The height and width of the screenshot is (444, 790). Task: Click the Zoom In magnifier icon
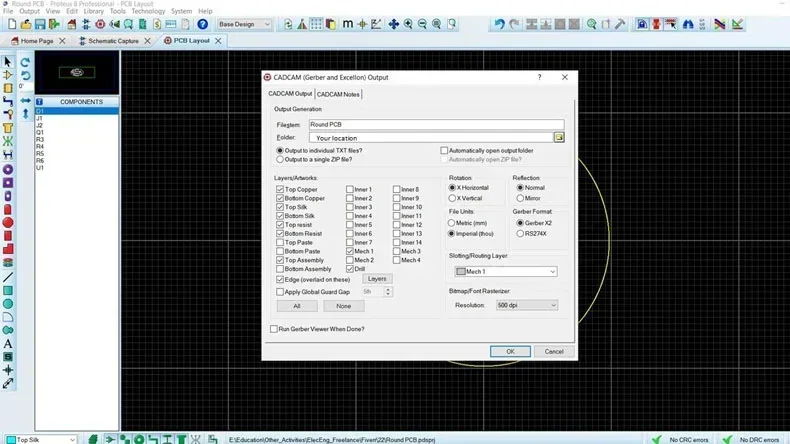point(408,24)
